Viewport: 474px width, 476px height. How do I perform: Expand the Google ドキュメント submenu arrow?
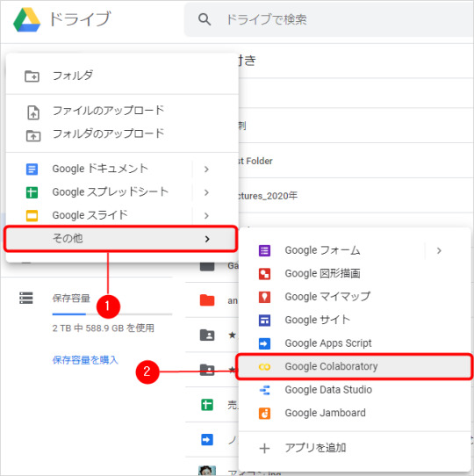pyautogui.click(x=206, y=169)
